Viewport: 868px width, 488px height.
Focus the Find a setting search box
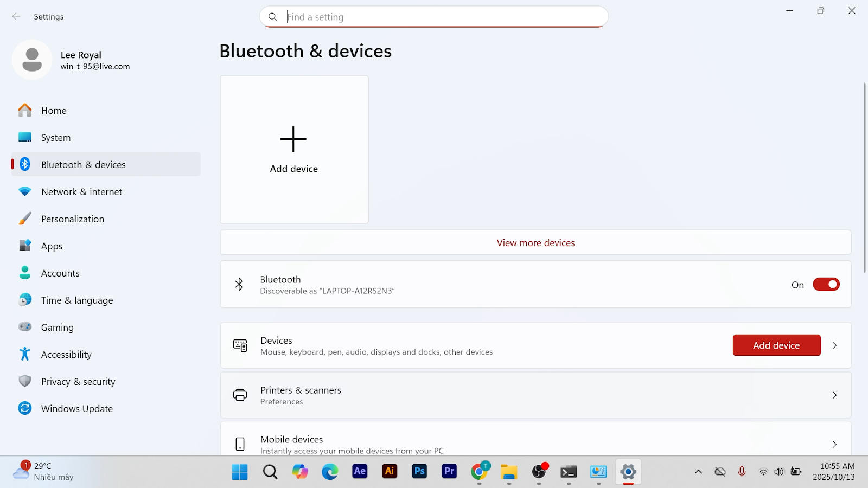pos(434,17)
